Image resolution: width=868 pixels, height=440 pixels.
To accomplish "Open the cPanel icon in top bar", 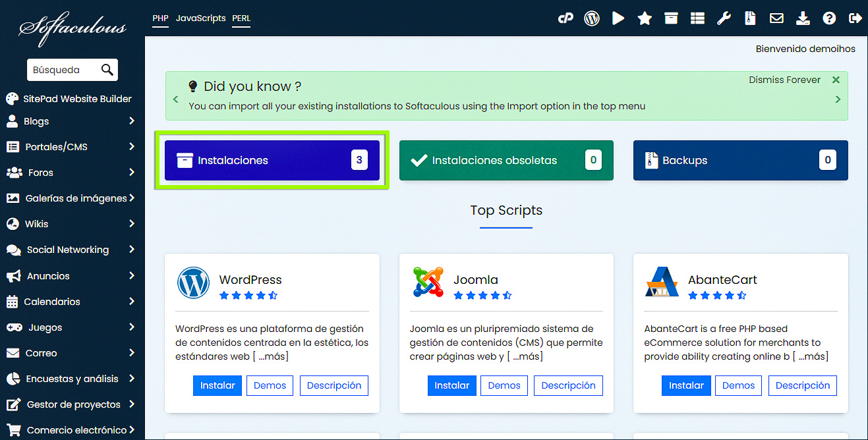I will click(565, 18).
